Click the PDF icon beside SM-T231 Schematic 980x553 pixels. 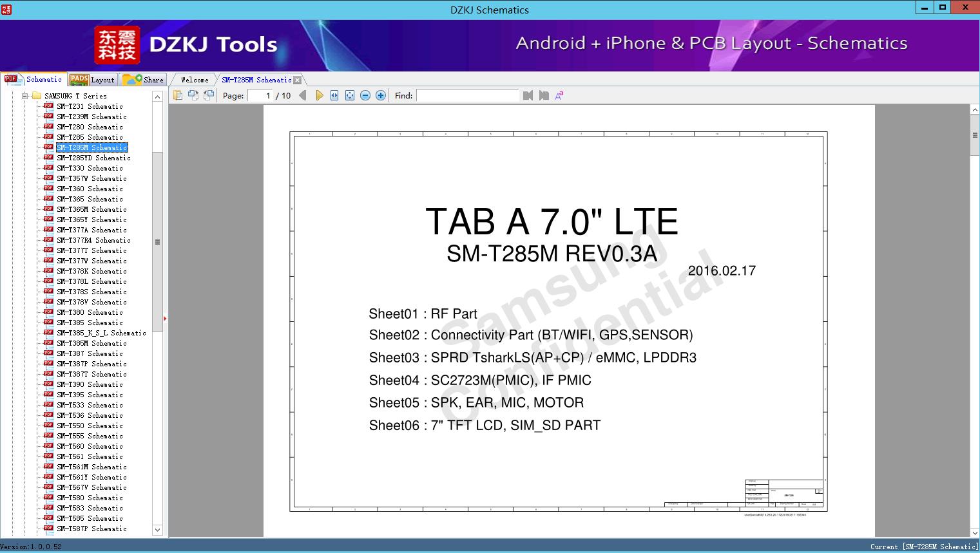48,106
